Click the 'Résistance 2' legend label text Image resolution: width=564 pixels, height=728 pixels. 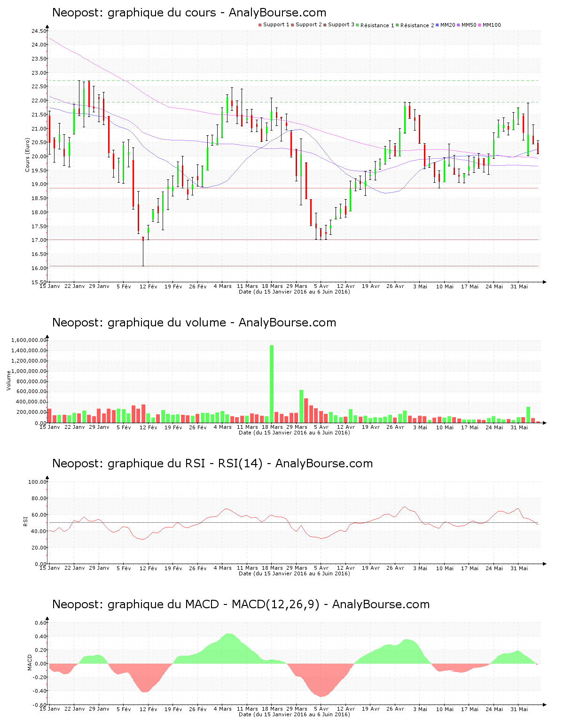pos(417,25)
